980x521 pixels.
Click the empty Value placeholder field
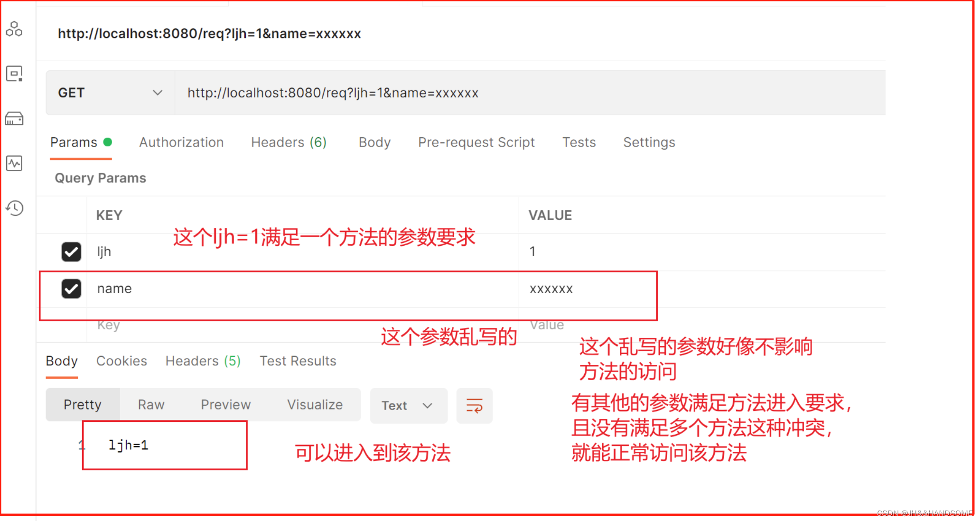(x=702, y=326)
